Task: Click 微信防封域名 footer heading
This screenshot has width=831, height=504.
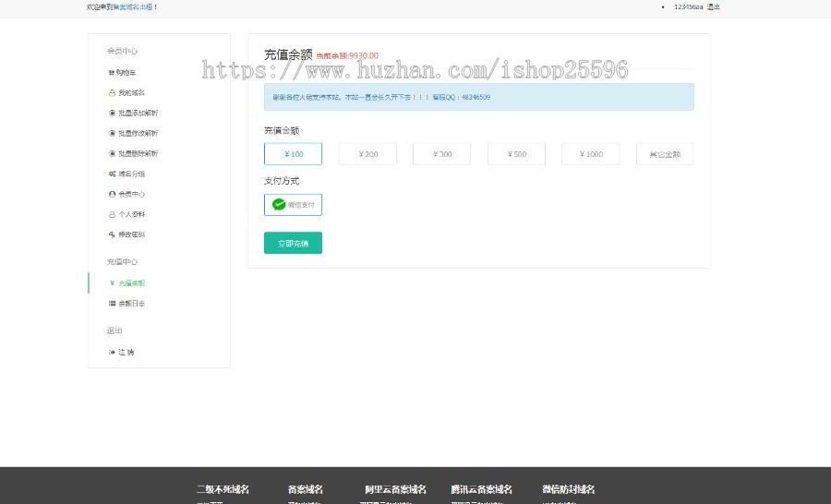Action: coord(568,489)
